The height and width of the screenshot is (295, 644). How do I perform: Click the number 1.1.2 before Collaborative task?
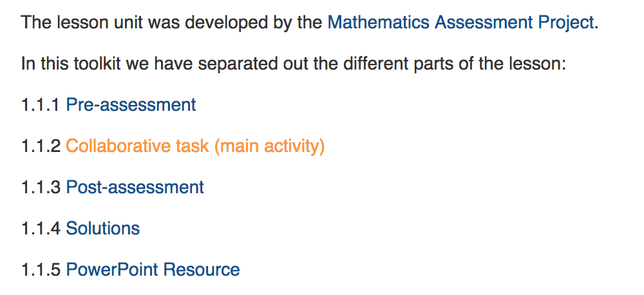tap(41, 147)
